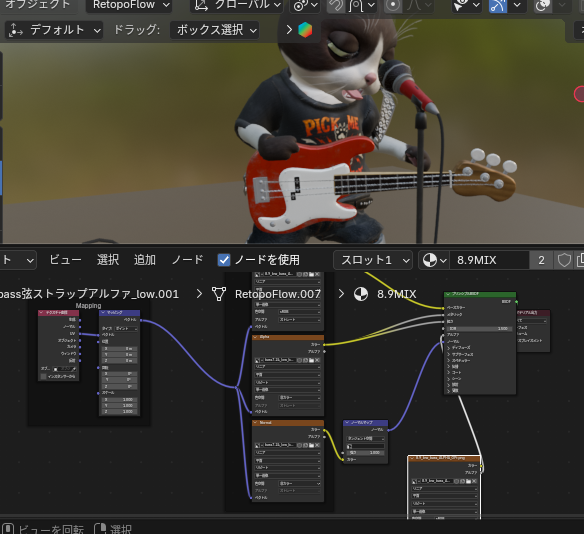Open the color space dropdown in the Normal node
This screenshot has height=534, width=584.
pos(299,483)
